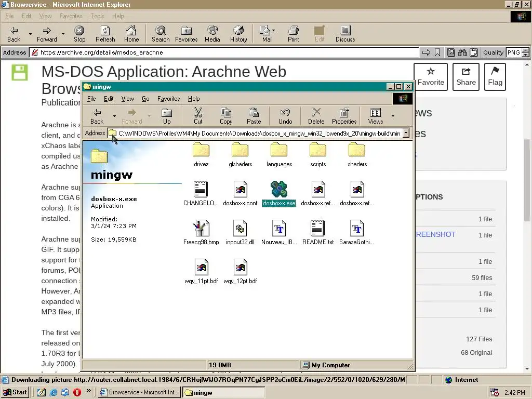The image size is (532, 399).
Task: Open IE Forward button history dropdown
Action: 63,34
